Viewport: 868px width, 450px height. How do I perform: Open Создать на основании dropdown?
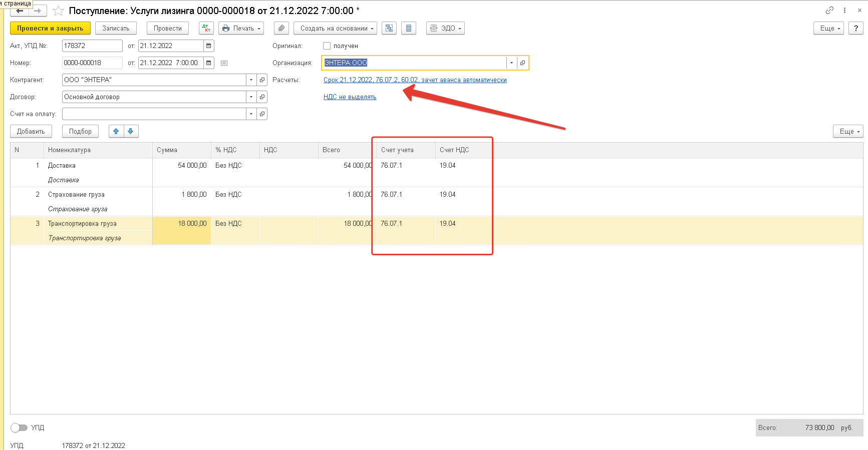[335, 29]
